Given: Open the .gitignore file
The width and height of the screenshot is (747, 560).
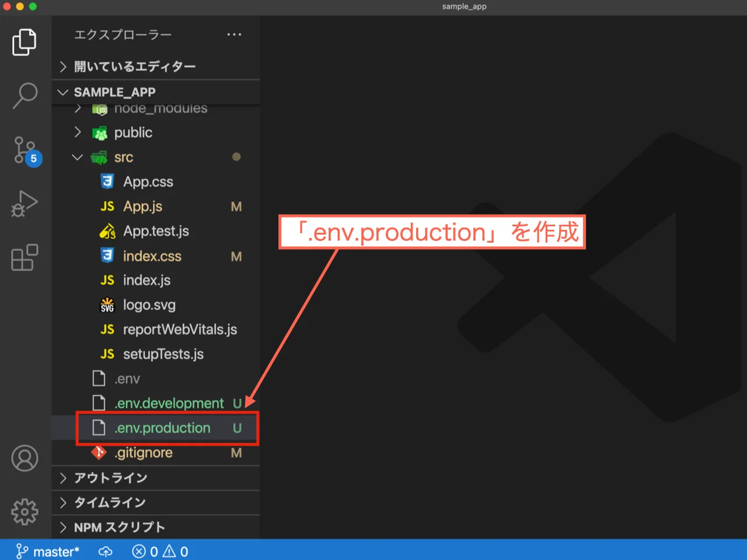Looking at the screenshot, I should coord(144,453).
